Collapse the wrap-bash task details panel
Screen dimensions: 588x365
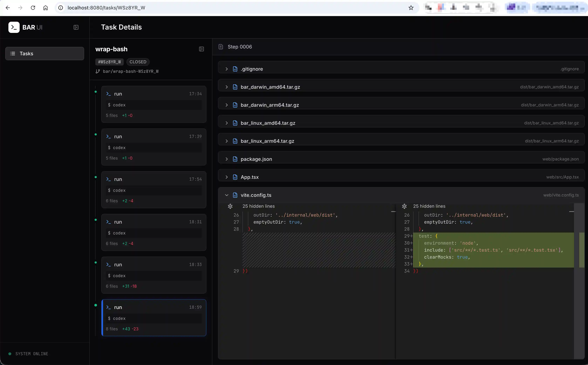[x=202, y=49]
